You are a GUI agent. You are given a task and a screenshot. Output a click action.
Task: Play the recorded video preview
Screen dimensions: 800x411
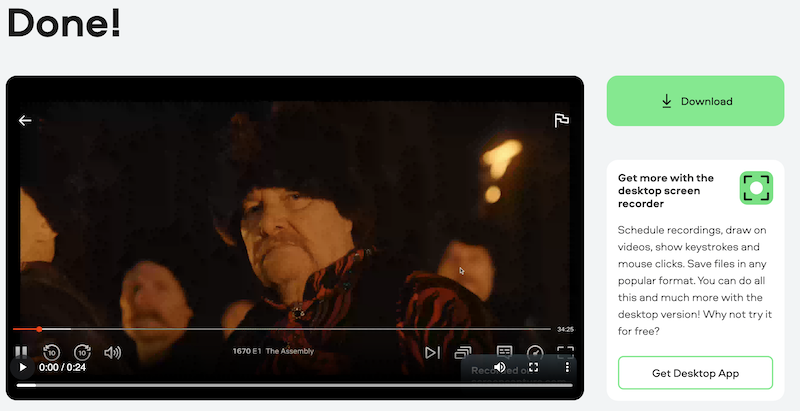coord(22,367)
